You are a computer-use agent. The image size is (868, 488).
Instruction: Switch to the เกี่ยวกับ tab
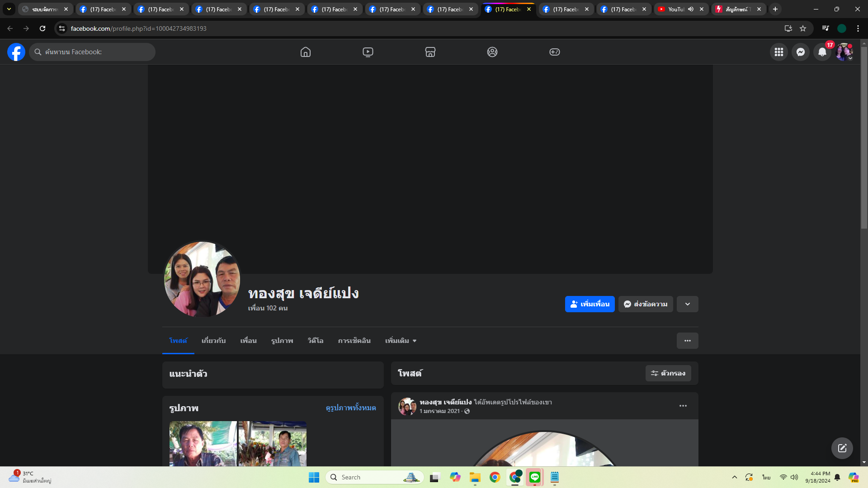(x=213, y=341)
